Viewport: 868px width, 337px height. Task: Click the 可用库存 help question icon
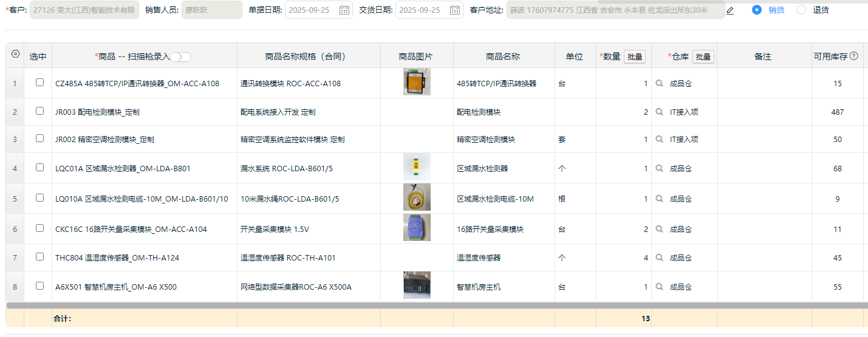pyautogui.click(x=853, y=56)
